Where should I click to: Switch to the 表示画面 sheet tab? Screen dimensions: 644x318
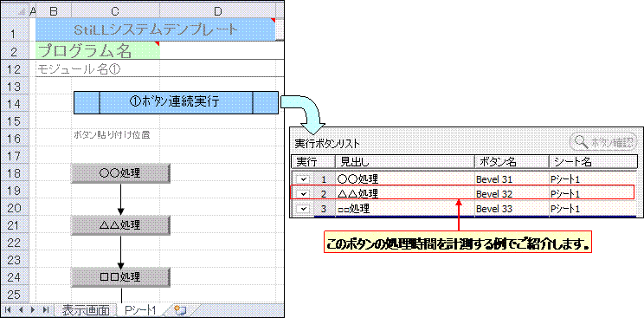(x=86, y=310)
